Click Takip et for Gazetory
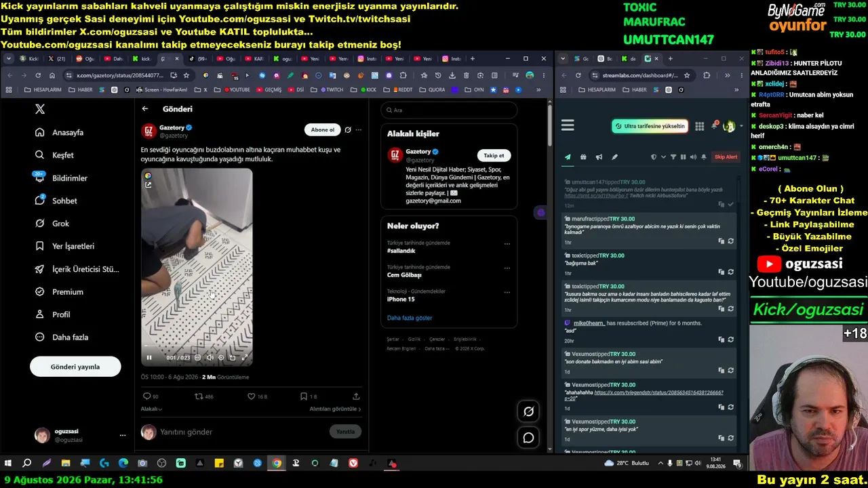868x488 pixels. coord(494,155)
